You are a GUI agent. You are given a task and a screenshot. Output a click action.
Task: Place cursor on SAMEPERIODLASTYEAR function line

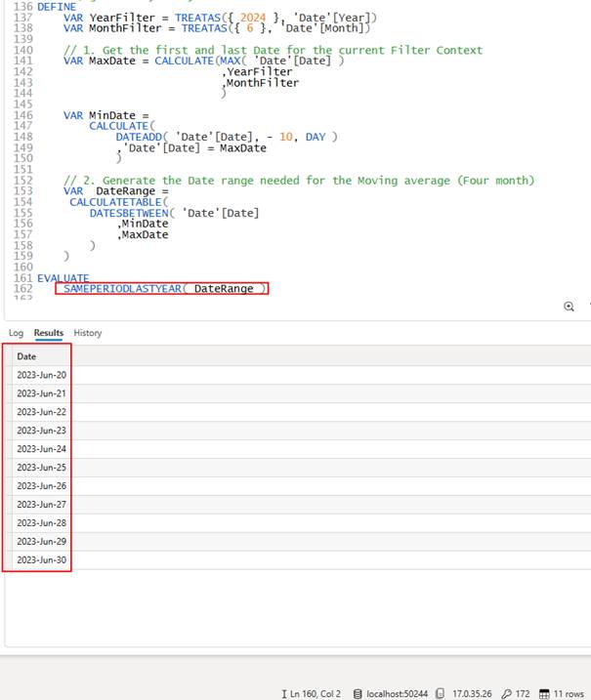pyautogui.click(x=122, y=289)
